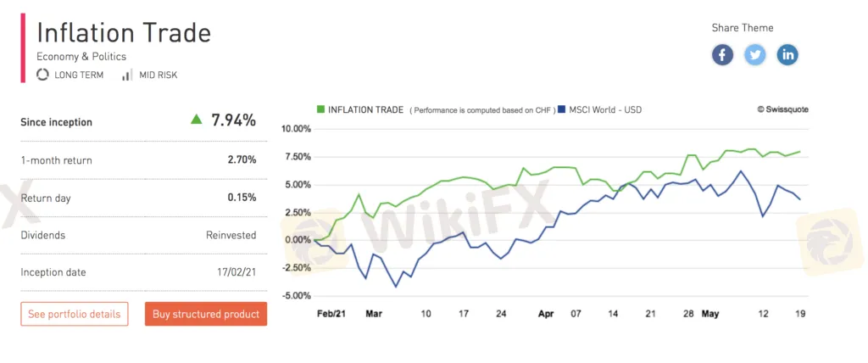Click green up-arrow beside 7.94%
Screen dimensions: 868x363
[x=197, y=120]
